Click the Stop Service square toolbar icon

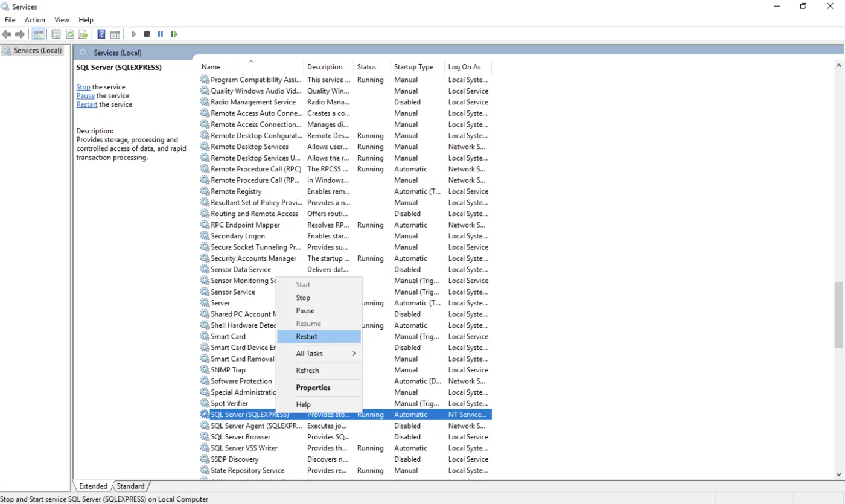(x=147, y=34)
